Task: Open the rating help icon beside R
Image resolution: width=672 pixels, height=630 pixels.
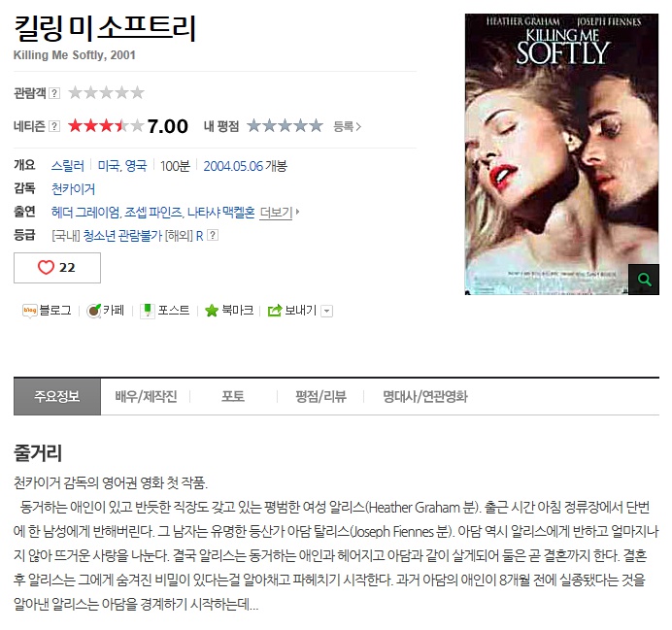Action: click(x=213, y=235)
